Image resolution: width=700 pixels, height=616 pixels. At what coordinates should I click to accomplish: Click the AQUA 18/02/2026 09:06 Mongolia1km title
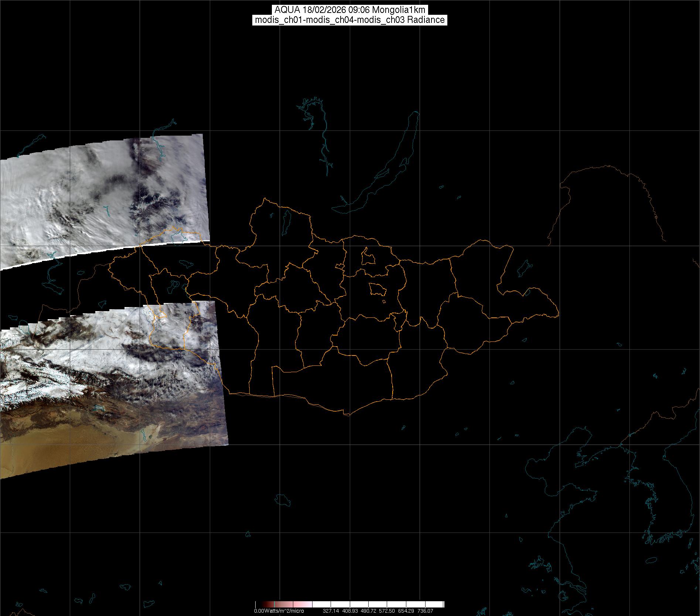349,10
